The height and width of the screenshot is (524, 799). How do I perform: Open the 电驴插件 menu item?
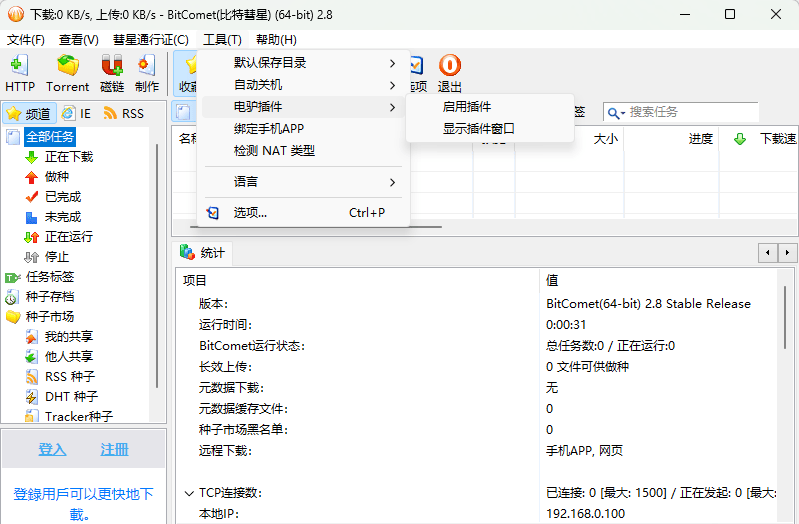pyautogui.click(x=303, y=107)
